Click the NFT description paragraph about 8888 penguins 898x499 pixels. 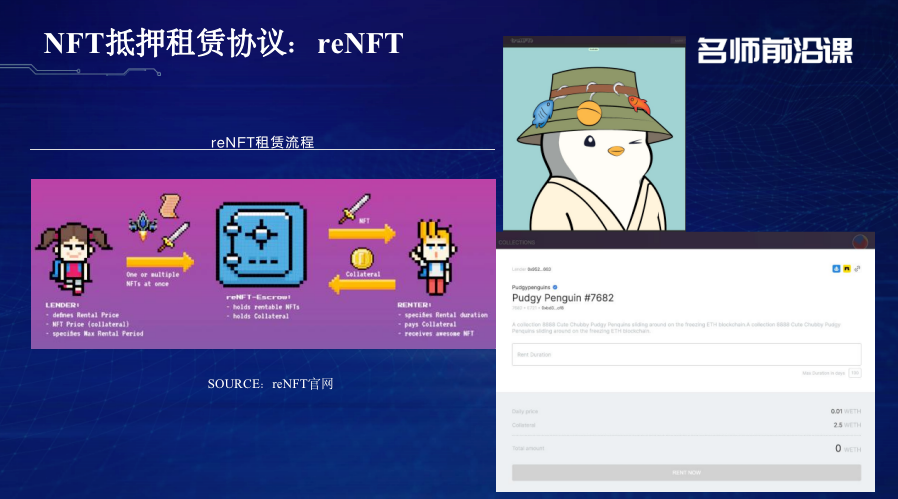click(676, 328)
